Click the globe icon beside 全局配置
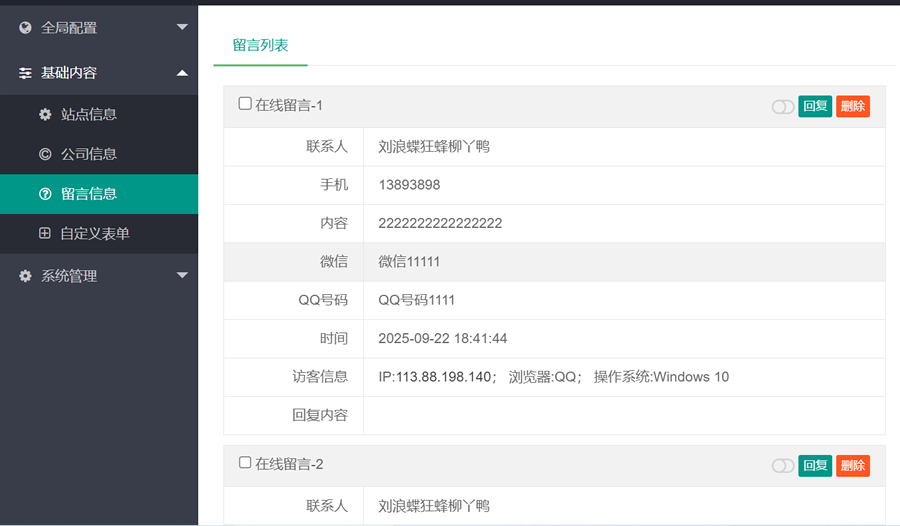 [25, 28]
